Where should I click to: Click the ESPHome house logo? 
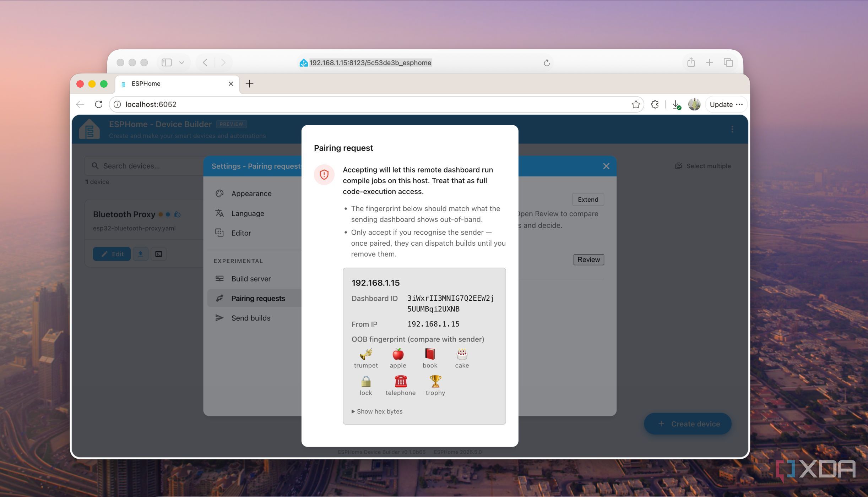coord(89,129)
